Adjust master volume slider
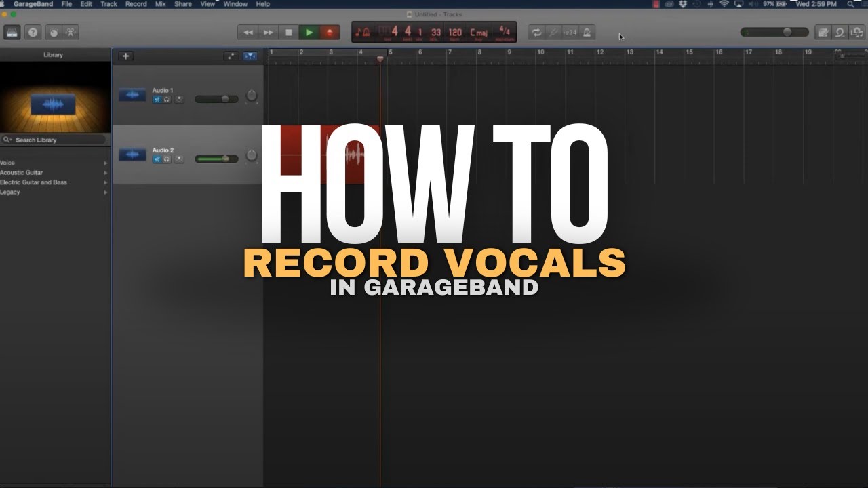868x488 pixels. point(774,32)
